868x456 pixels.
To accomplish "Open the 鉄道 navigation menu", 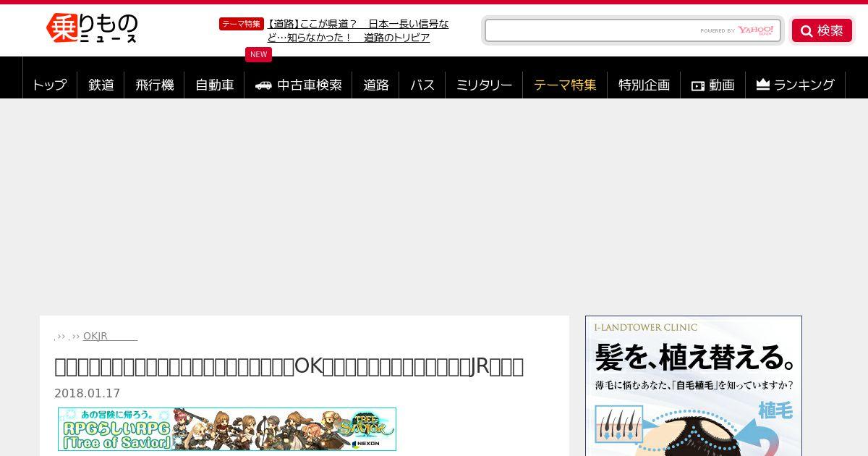I will click(101, 85).
